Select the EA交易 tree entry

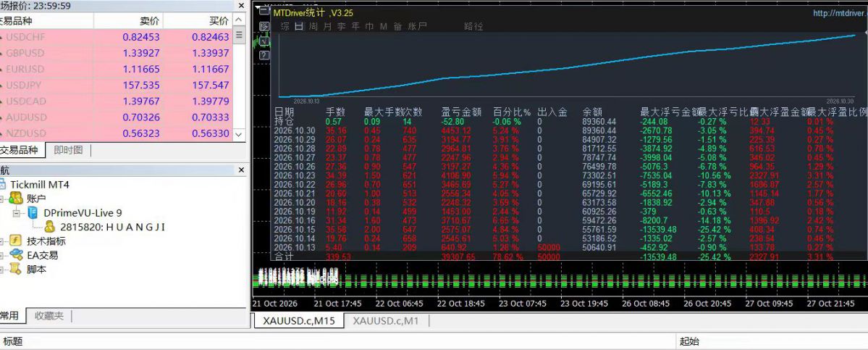point(42,255)
